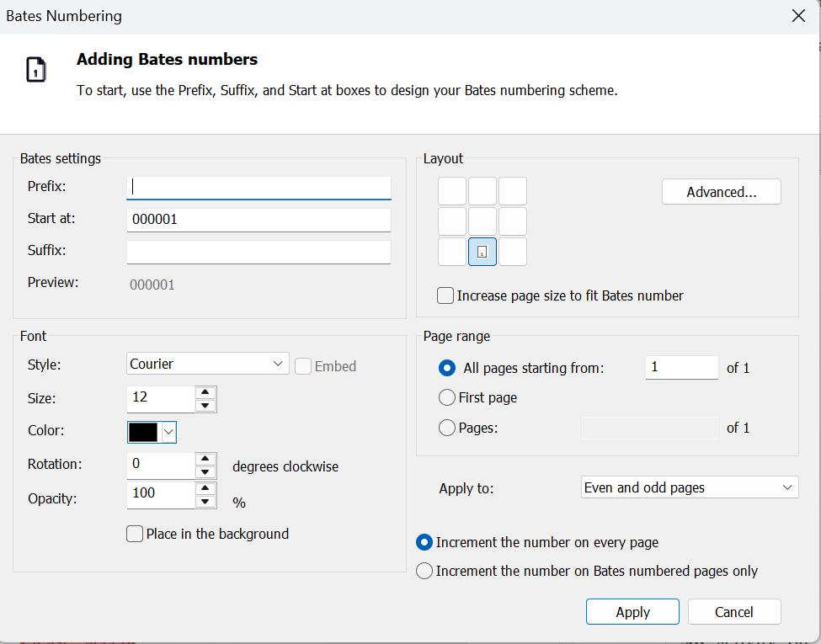Screen dimensions: 821x644
Task: Increase opacity with up arrow
Action: pos(205,488)
